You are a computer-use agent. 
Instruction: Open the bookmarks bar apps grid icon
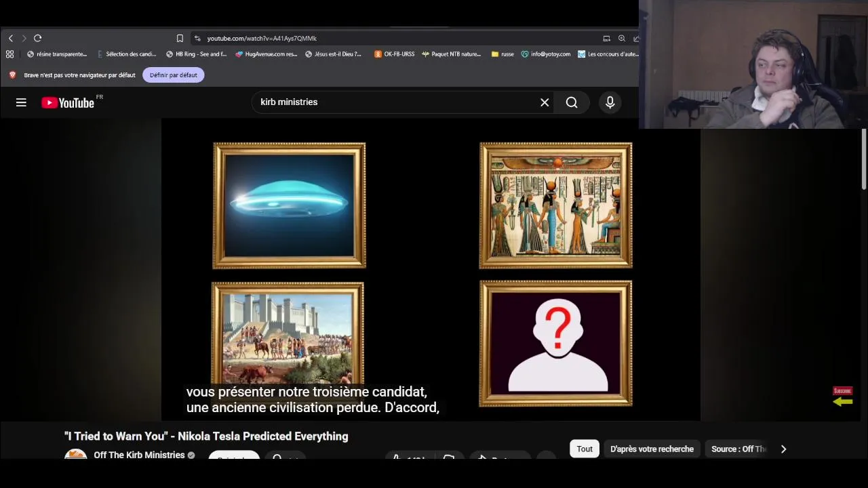click(10, 54)
